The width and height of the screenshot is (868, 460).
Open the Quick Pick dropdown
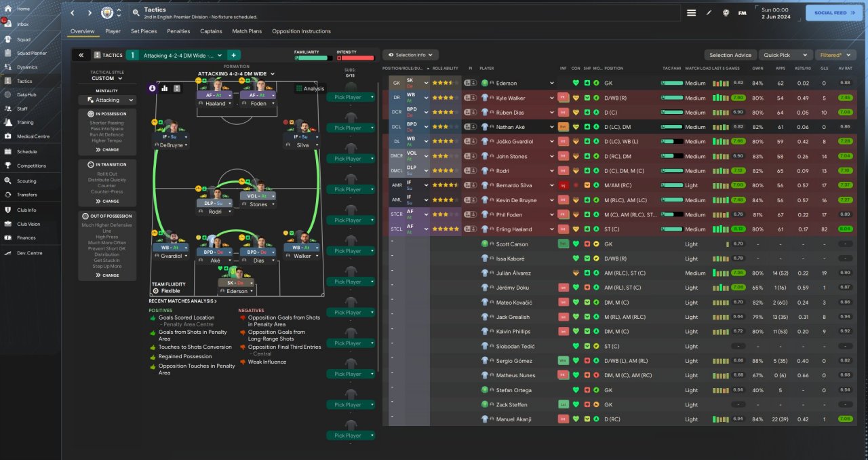tap(785, 55)
